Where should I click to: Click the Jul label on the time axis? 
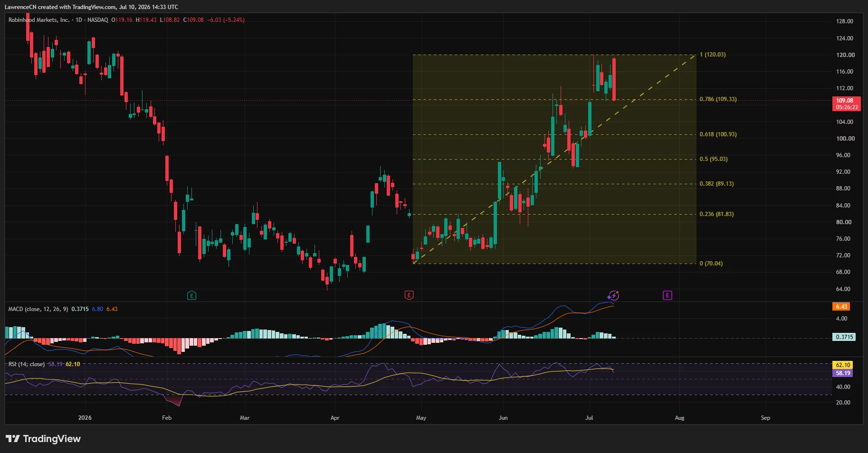tap(589, 418)
